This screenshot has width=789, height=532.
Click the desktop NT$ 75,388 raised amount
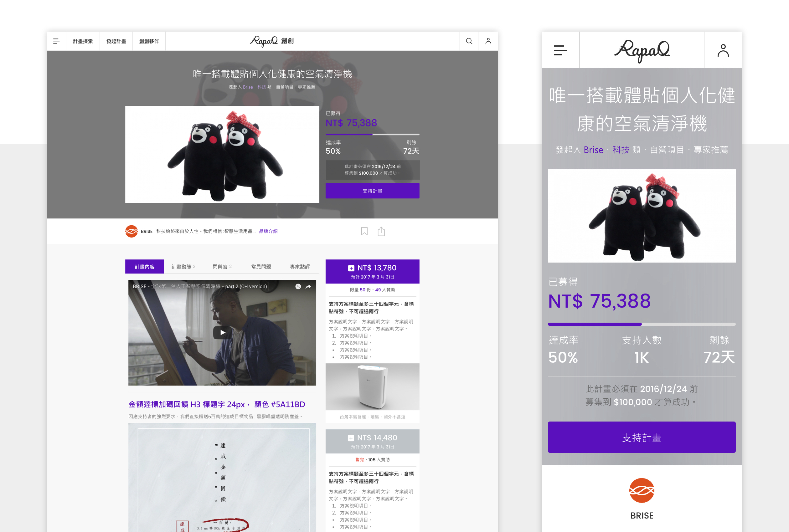pyautogui.click(x=351, y=123)
